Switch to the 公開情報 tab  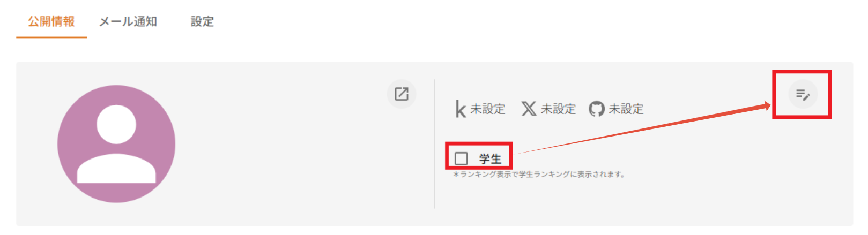51,21
